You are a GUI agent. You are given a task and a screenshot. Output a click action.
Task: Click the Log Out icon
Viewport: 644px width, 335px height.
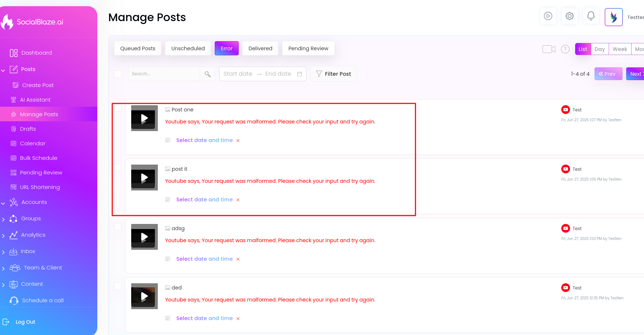(x=6, y=322)
